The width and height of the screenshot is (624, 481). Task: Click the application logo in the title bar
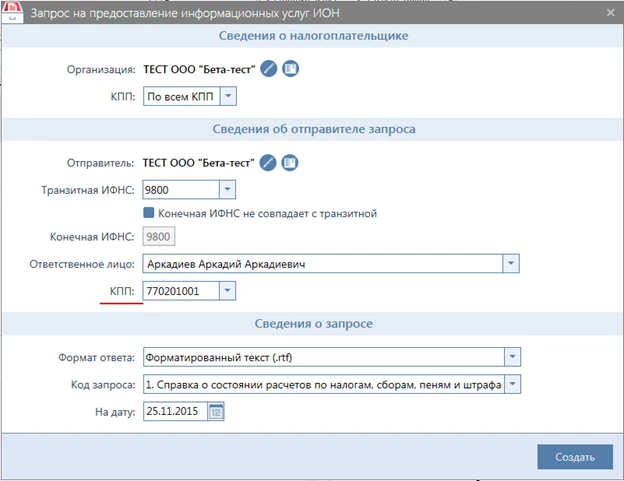(x=12, y=11)
